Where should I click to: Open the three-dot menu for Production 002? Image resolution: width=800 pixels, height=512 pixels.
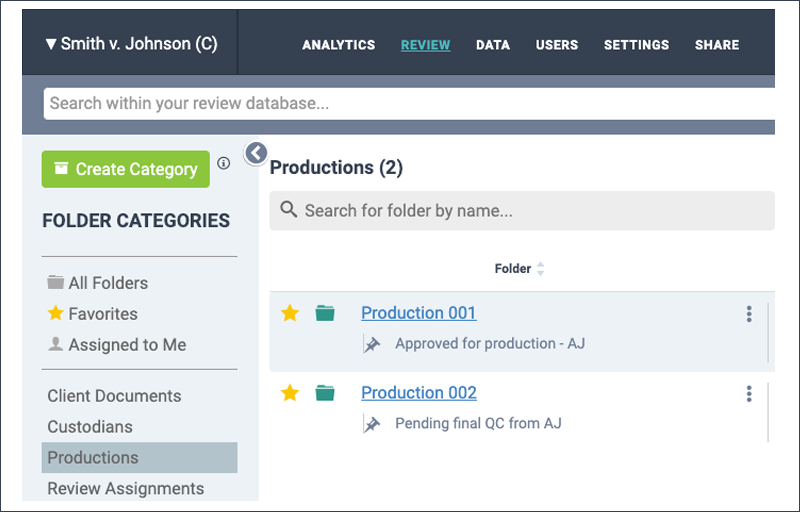point(749,394)
